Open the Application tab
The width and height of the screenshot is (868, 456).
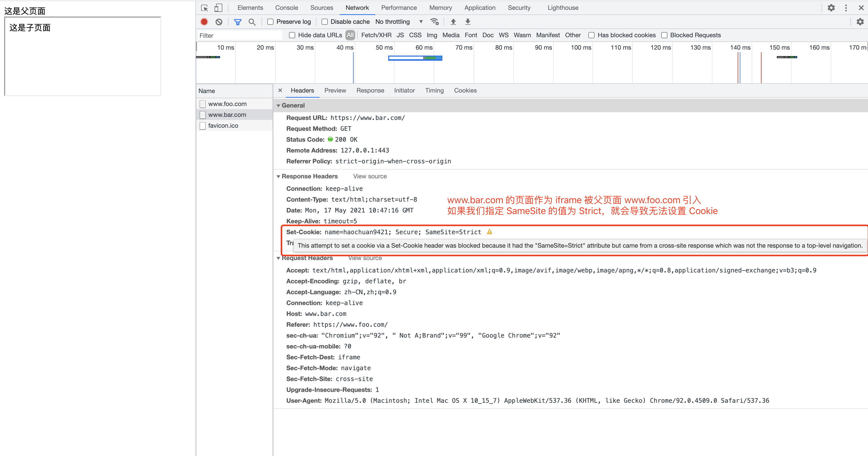[x=480, y=8]
